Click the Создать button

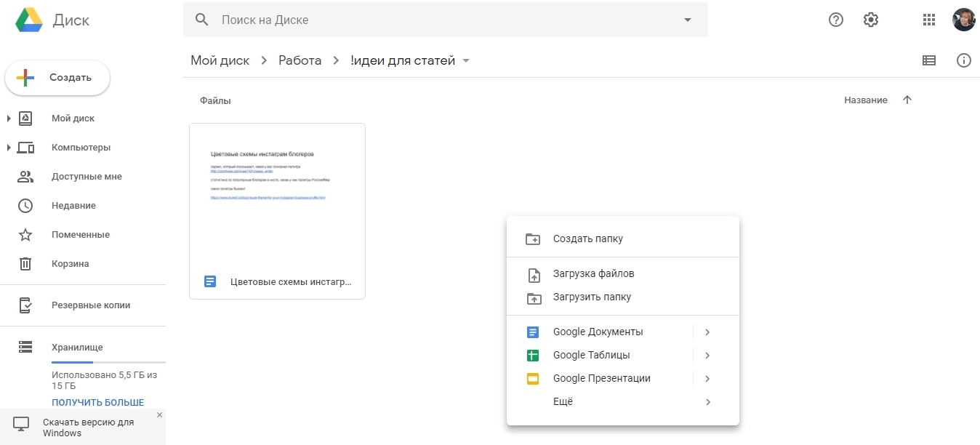[57, 78]
